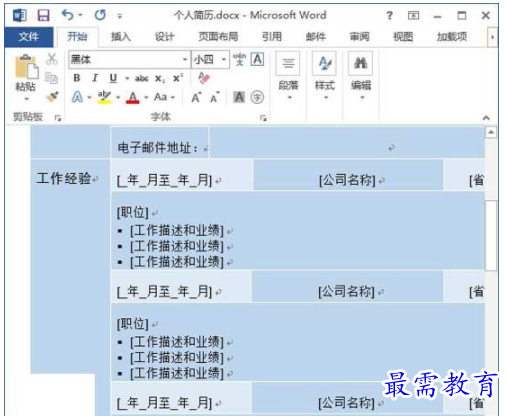Image resolution: width=506 pixels, height=416 pixels.
Task: Toggle Character Shading icon
Action: pyautogui.click(x=239, y=97)
